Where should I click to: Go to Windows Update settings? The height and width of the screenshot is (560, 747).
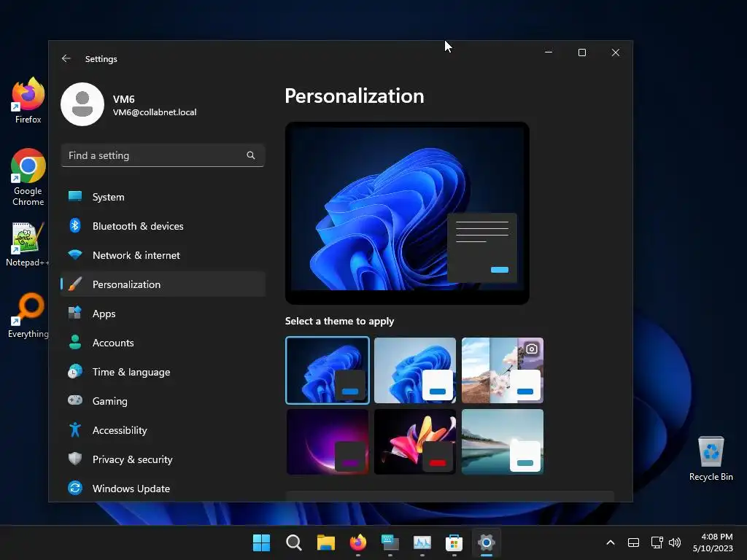click(x=163, y=488)
